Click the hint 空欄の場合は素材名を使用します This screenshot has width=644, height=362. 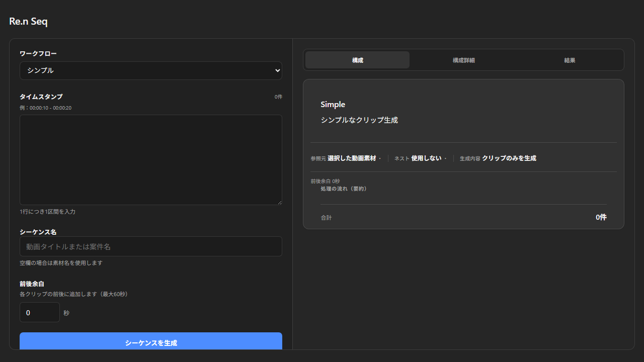coord(61,263)
